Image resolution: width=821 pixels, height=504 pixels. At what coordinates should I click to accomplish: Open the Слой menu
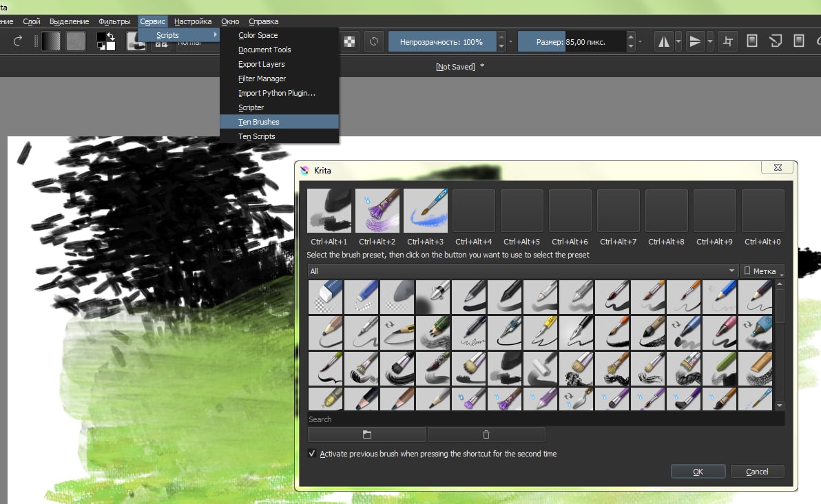(x=32, y=21)
